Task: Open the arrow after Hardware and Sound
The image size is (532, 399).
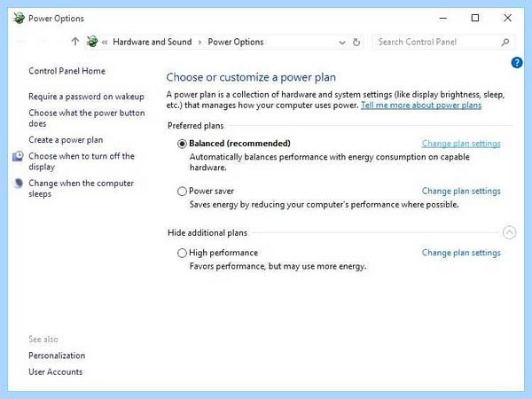Action: (199, 42)
